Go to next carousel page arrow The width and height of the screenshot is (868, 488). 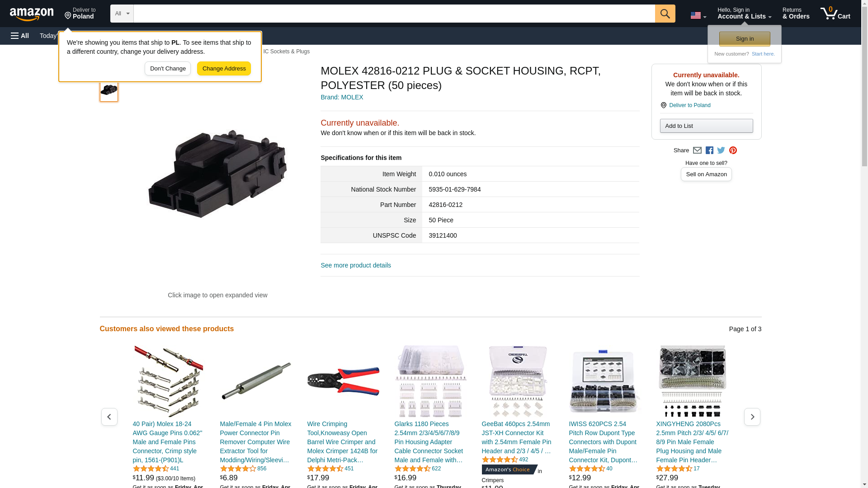point(752,417)
